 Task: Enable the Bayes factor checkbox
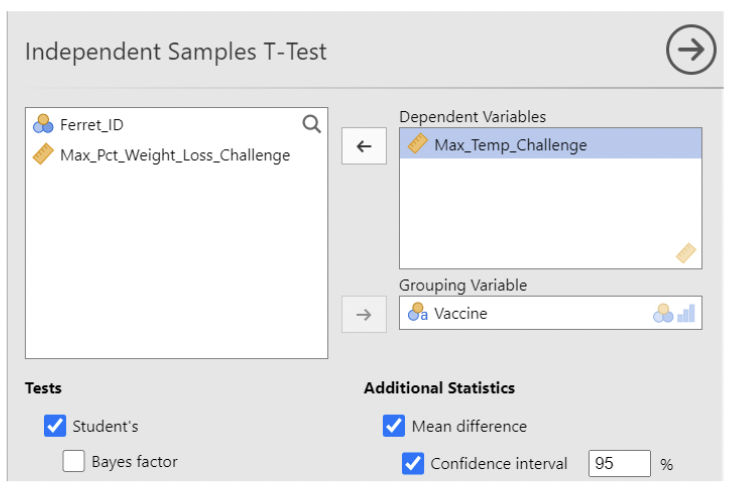pos(73,461)
